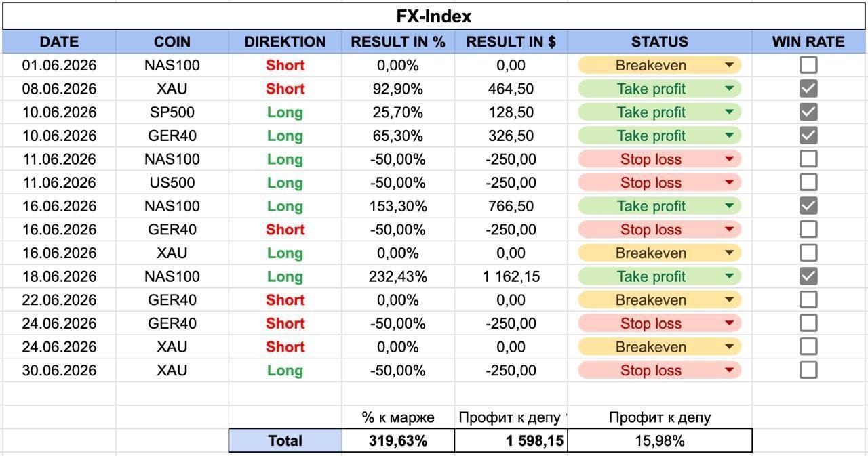Open Take profit dropdown for 232,43% trade
Screen dimensions: 868x456
pos(730,276)
